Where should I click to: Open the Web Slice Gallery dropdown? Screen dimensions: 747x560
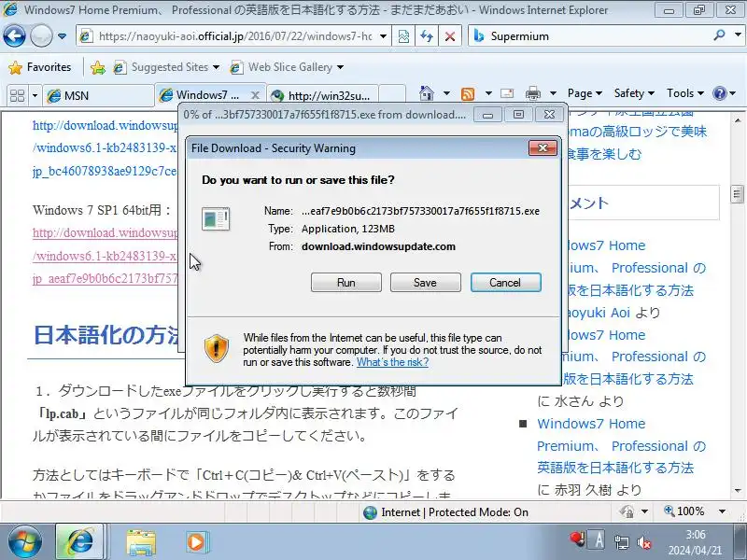coord(287,67)
